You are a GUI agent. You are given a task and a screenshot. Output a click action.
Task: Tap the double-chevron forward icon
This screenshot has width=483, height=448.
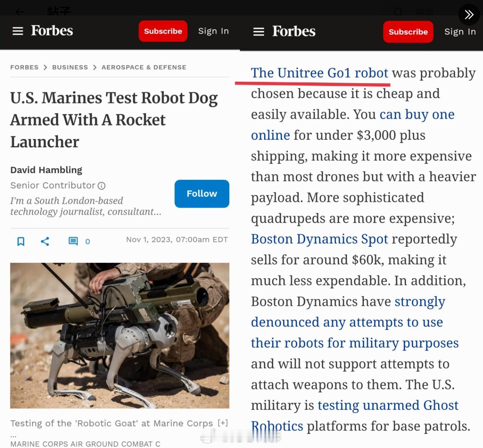tap(469, 15)
